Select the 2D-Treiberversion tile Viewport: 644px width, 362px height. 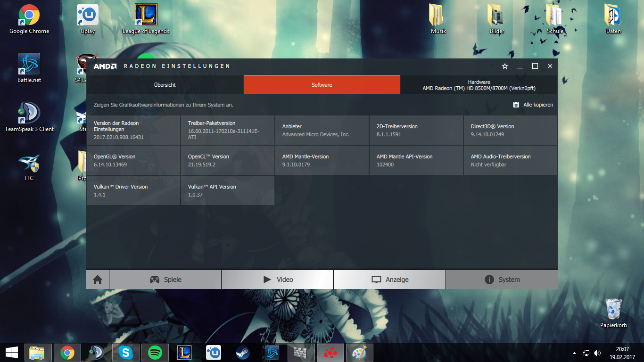point(416,130)
